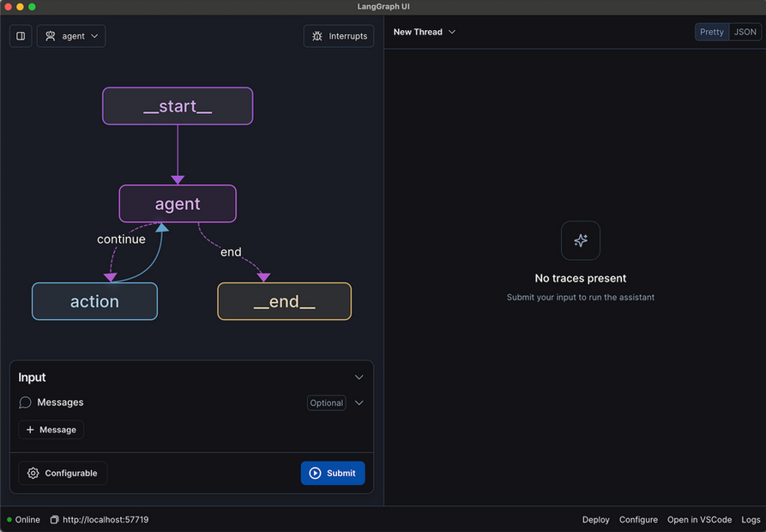Click the gear icon in Configurable
This screenshot has width=766, height=532.
[33, 473]
